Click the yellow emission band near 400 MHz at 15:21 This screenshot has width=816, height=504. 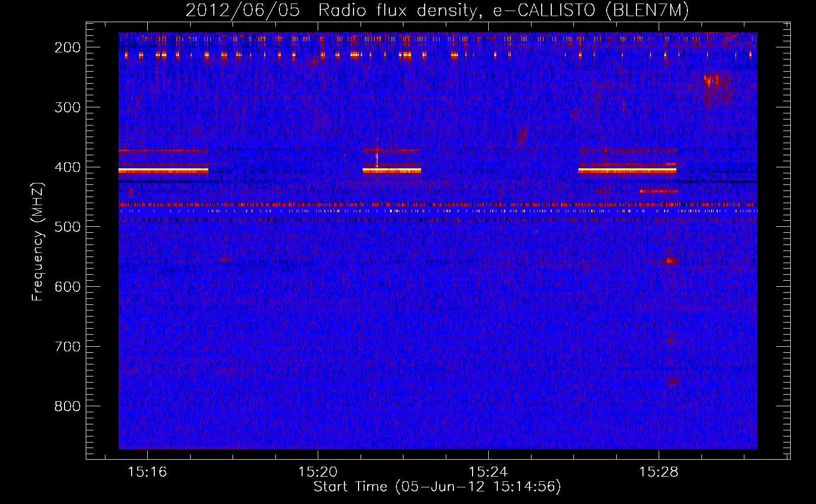point(392,171)
